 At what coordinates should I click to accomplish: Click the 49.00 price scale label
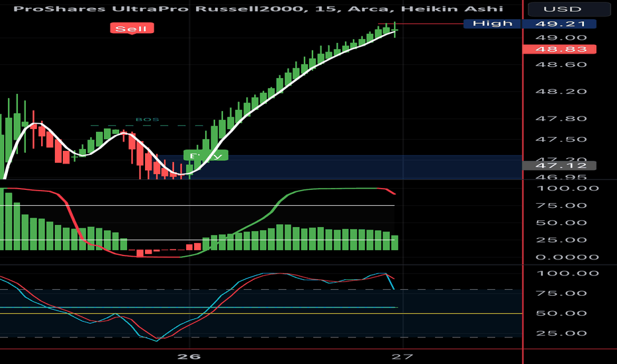pyautogui.click(x=561, y=38)
